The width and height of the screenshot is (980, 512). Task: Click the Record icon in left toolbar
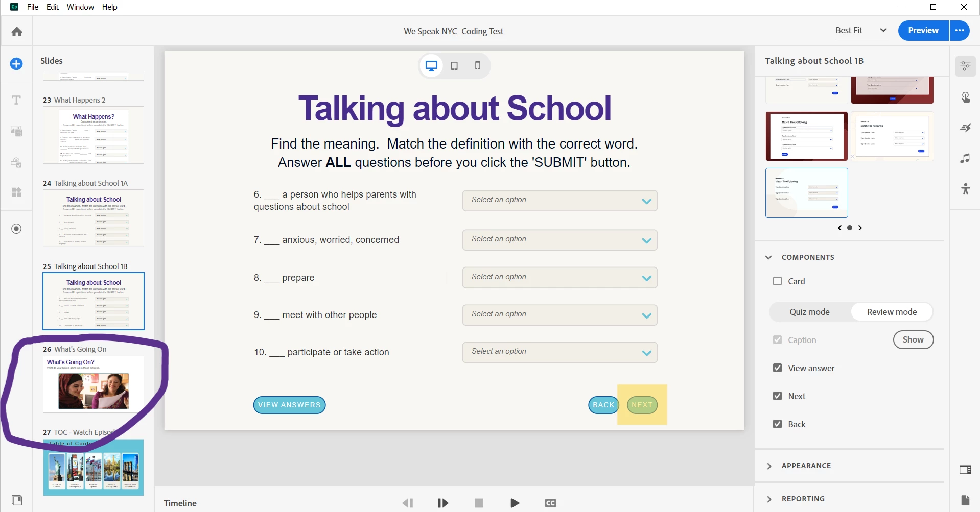[16, 229]
